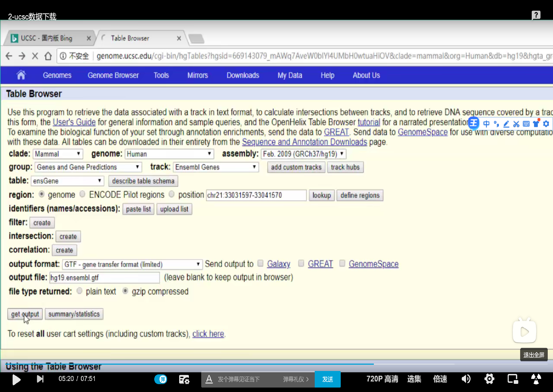Click the browser stop loading X icon
The width and height of the screenshot is (553, 392).
35,56
